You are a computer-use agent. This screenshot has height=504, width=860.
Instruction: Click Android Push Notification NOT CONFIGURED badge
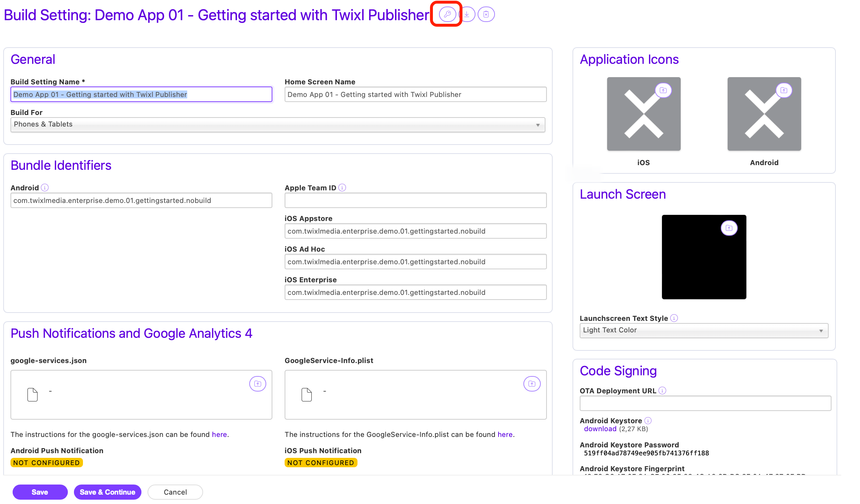tap(47, 463)
